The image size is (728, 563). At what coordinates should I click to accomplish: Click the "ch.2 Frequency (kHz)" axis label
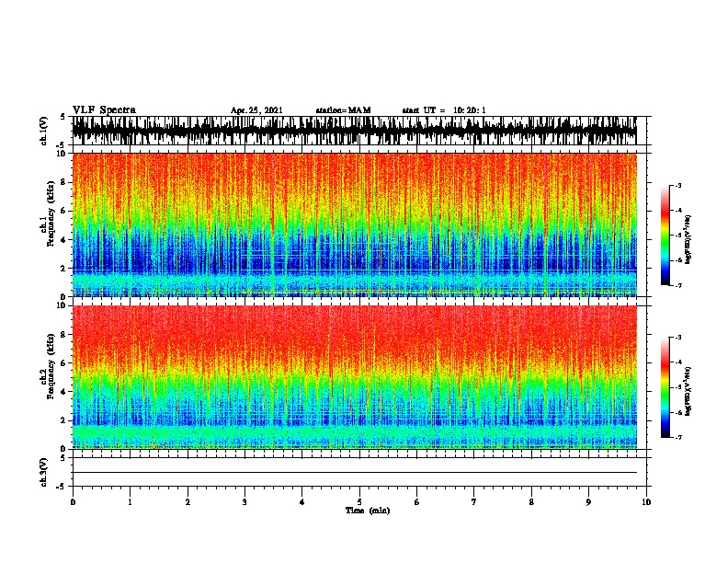[48, 366]
